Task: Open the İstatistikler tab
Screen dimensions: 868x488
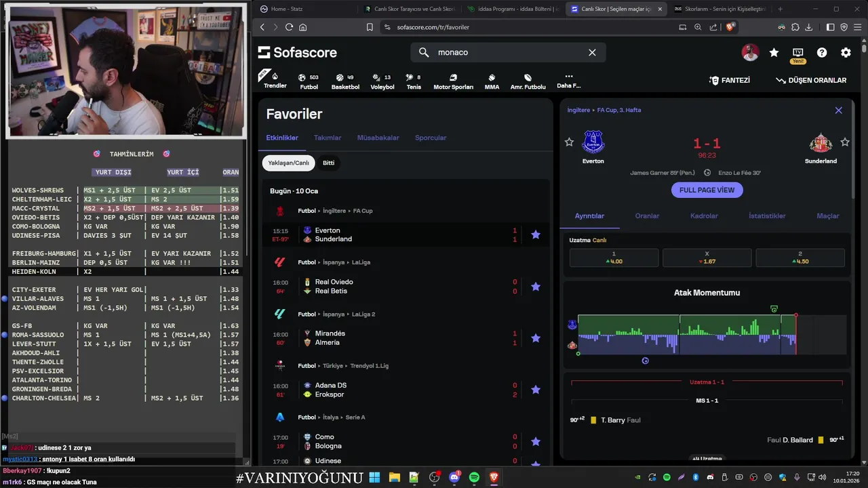Action: pos(767,216)
